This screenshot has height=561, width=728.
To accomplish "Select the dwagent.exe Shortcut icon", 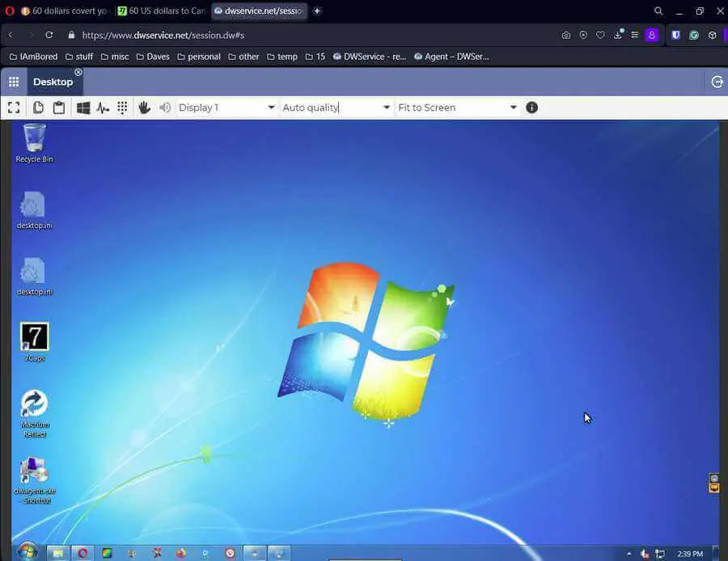I will point(36,481).
